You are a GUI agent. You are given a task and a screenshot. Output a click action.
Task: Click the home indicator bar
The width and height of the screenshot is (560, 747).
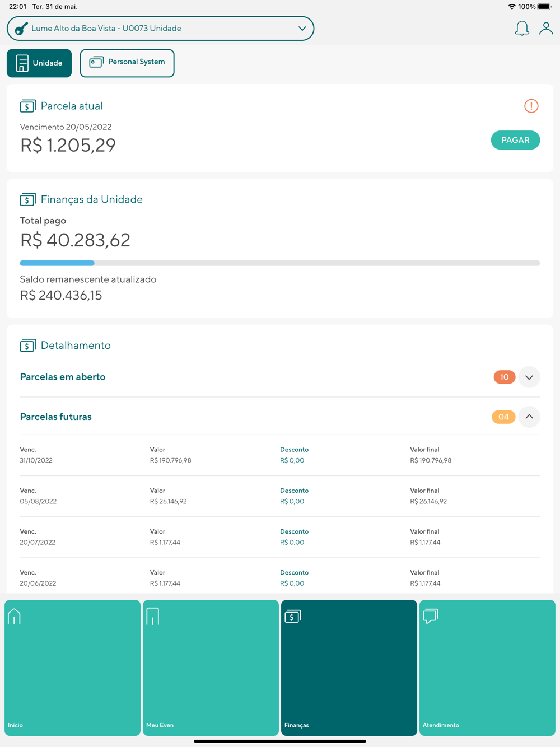(x=280, y=741)
